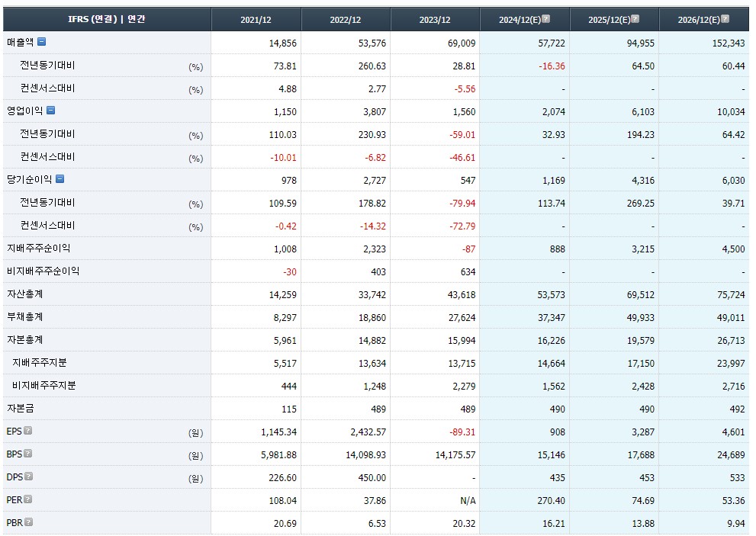
Task: Collapse the 당기순이익 sub-rows
Action: (x=60, y=179)
